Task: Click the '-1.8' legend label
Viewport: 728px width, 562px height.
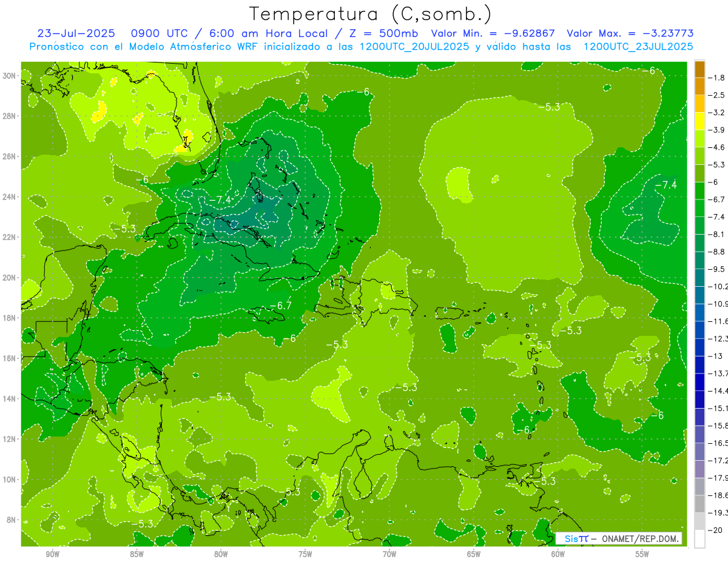Action: point(716,78)
